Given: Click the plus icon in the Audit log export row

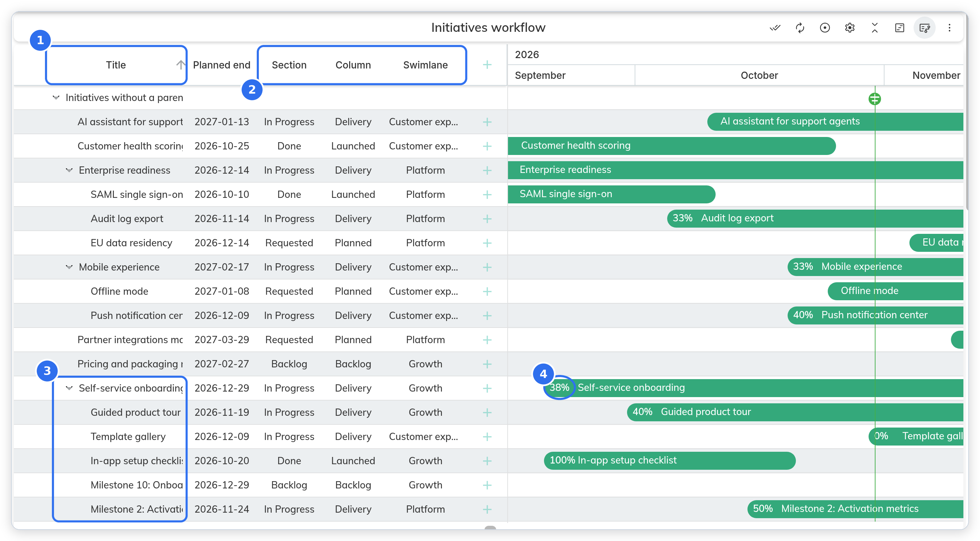Looking at the screenshot, I should [487, 219].
